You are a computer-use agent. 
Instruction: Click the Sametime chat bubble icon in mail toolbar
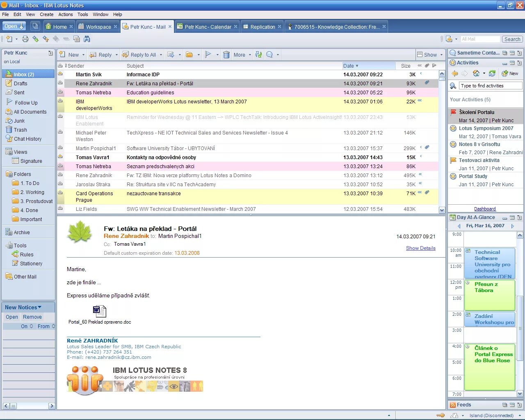point(269,55)
